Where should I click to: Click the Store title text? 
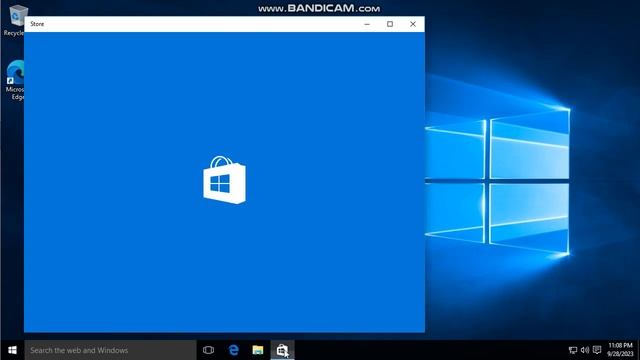click(37, 24)
